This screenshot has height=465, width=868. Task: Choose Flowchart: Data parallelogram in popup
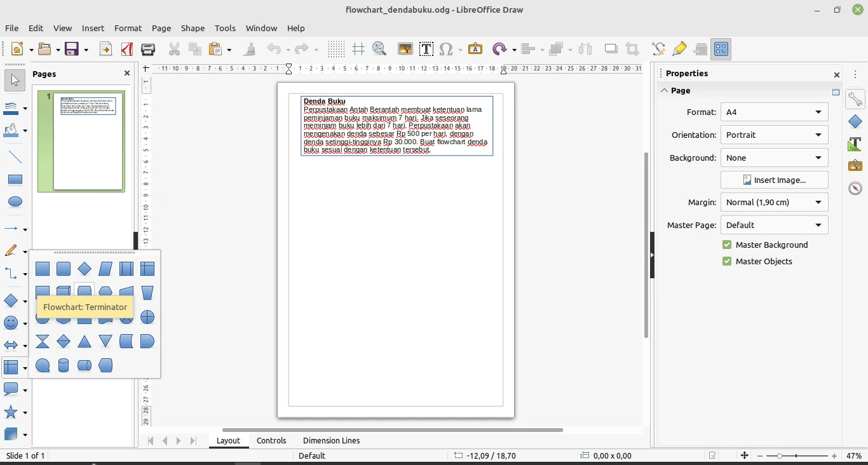pos(105,269)
